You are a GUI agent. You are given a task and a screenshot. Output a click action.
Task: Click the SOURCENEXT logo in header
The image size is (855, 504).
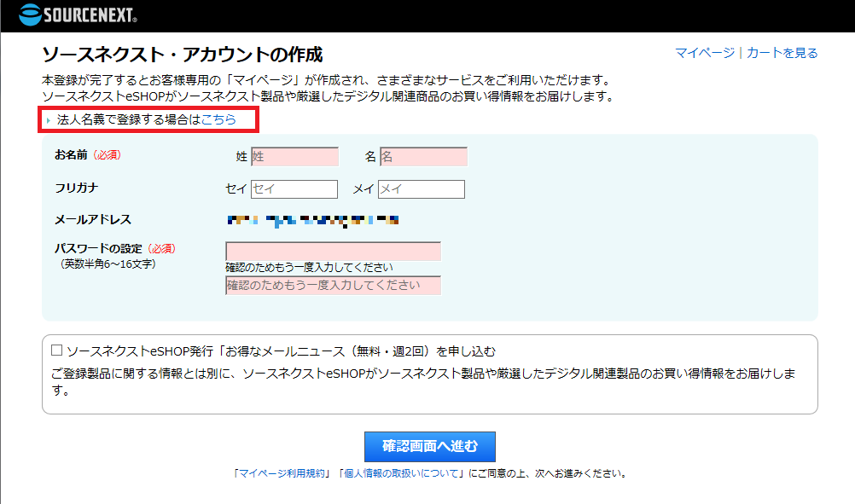tap(78, 14)
